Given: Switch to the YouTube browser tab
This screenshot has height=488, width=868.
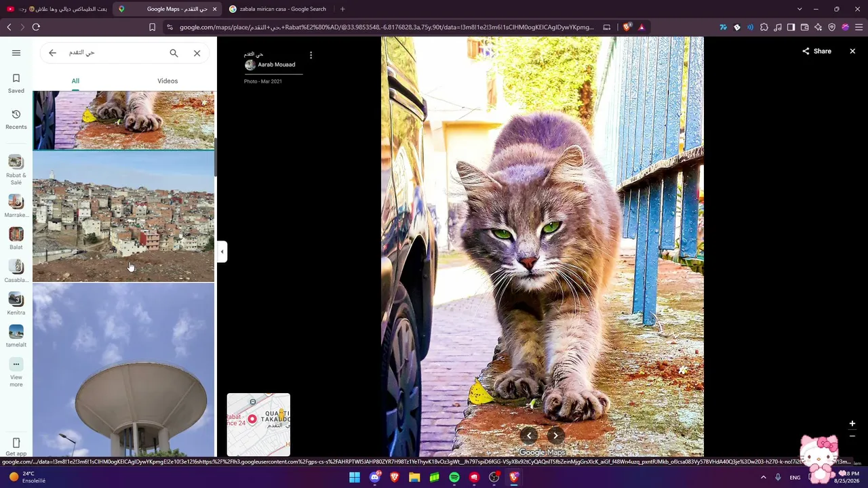Looking at the screenshot, I should (x=56, y=9).
